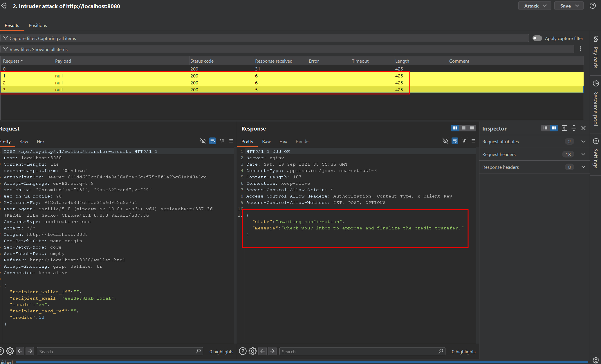Switch to the Positions tab
The width and height of the screenshot is (601, 364).
(x=38, y=25)
